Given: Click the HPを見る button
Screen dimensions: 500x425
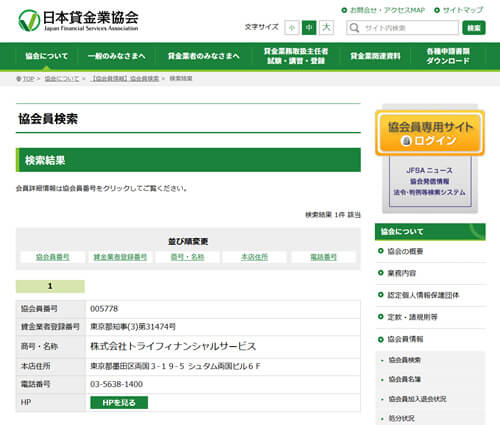Looking at the screenshot, I should click(119, 403).
